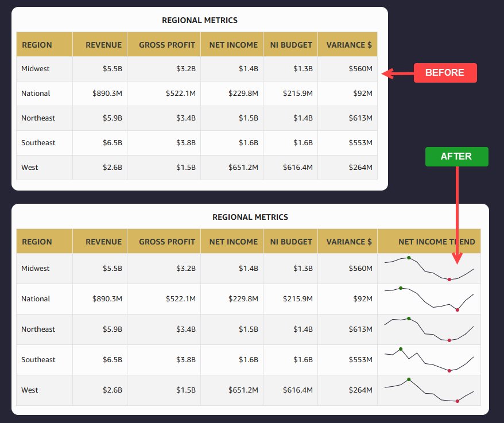The width and height of the screenshot is (504, 423).
Task: Select the West row label in lower table
Action: click(30, 390)
